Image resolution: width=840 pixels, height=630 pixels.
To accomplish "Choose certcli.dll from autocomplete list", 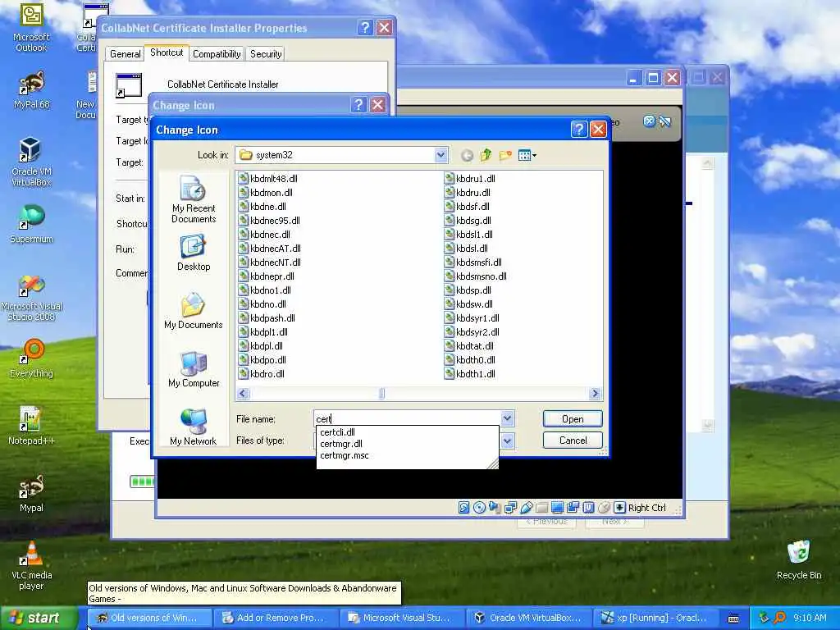I will [337, 431].
